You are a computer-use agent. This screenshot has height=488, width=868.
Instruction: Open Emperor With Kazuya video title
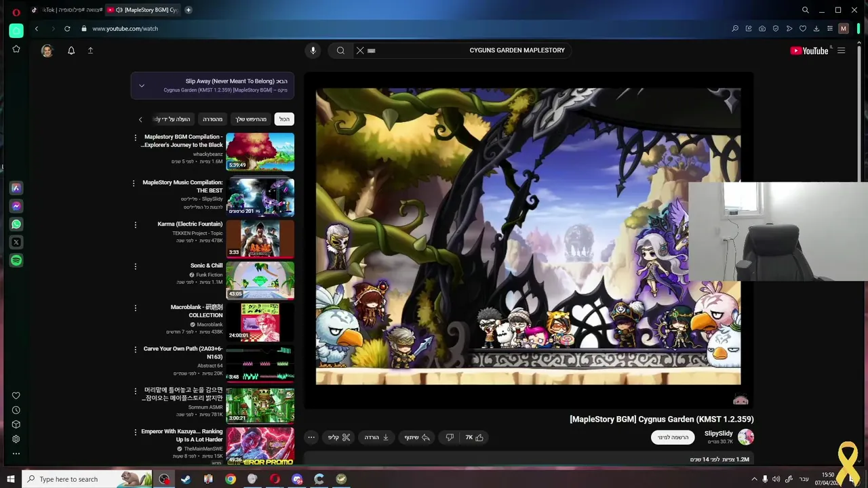182,435
